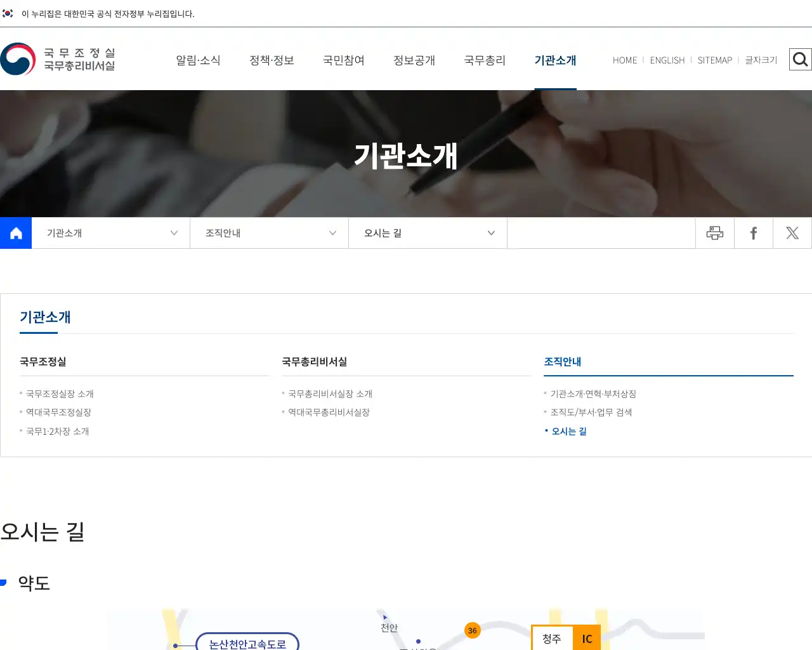Viewport: 812px width, 650px height.
Task: Select the 조직안내 section heading
Action: (563, 362)
